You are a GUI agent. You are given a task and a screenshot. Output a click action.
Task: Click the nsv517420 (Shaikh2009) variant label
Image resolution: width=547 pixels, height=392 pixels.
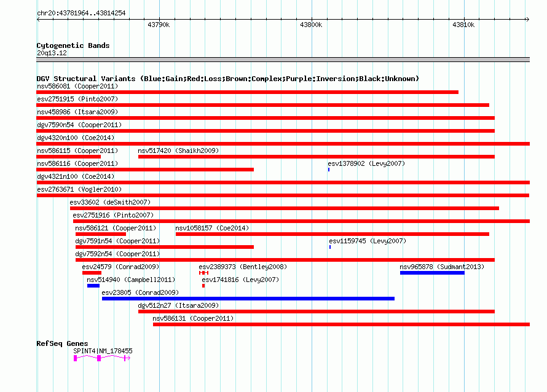(x=178, y=151)
